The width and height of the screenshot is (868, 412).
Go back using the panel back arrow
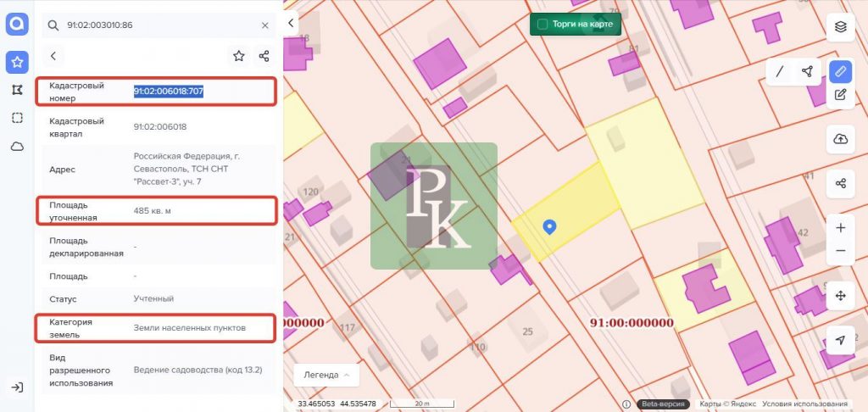coord(53,56)
